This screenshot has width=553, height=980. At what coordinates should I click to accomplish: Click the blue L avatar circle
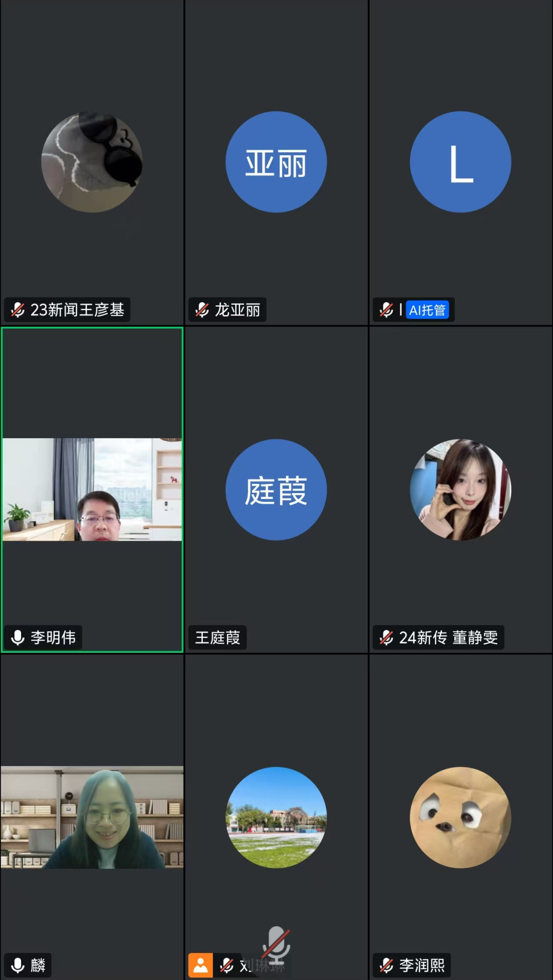tap(461, 162)
